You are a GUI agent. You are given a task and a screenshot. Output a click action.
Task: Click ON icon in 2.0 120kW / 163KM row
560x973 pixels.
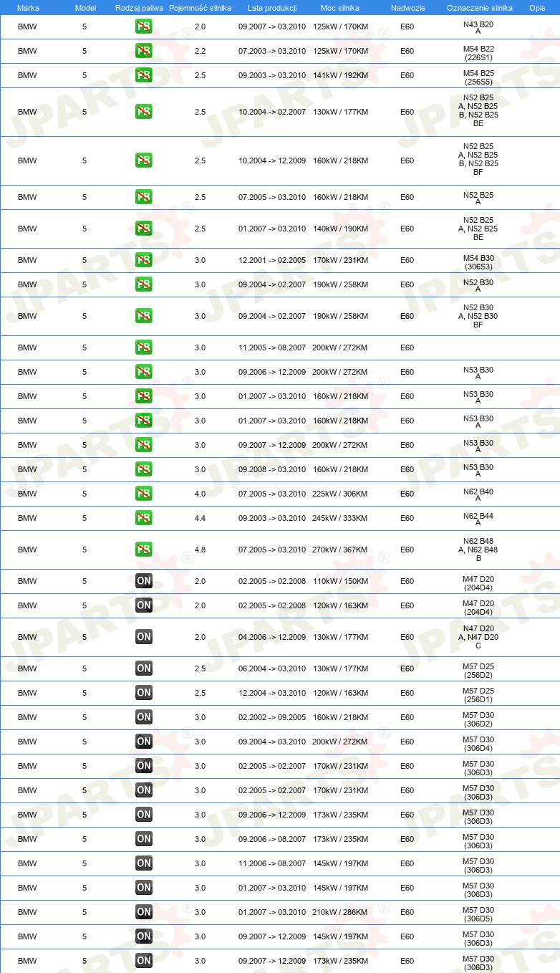pos(144,605)
